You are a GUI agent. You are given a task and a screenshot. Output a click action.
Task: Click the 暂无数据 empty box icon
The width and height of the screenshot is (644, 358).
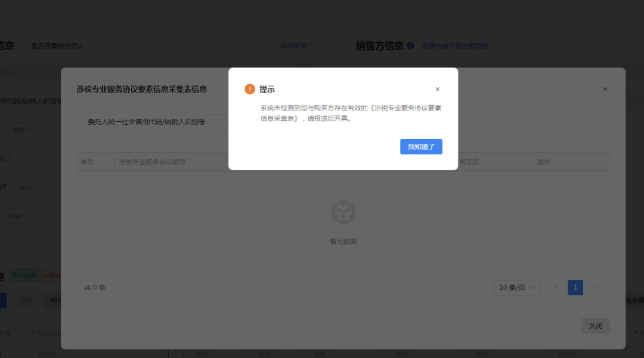pyautogui.click(x=343, y=212)
